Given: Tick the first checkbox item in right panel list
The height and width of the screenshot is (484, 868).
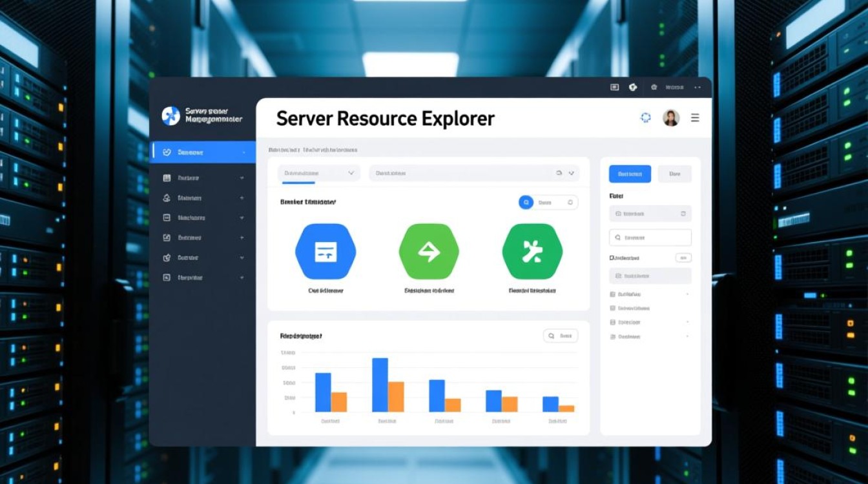Looking at the screenshot, I should [x=613, y=294].
